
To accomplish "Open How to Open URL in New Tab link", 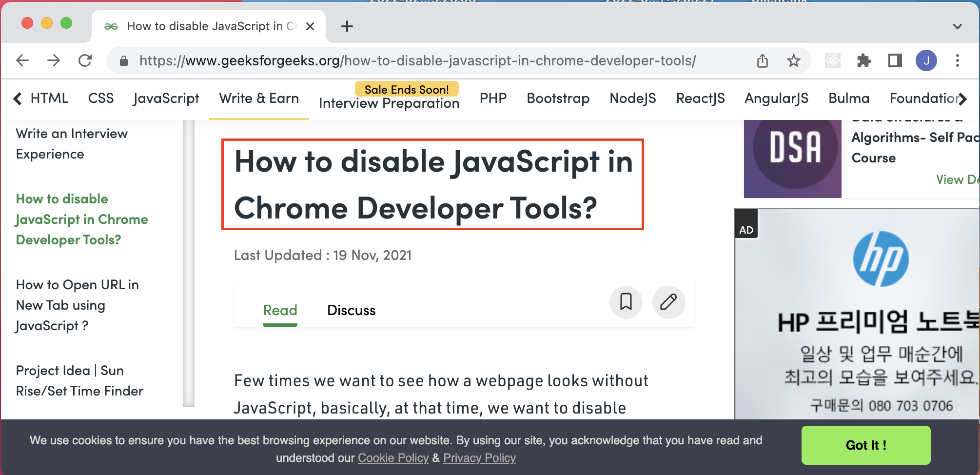I will click(x=78, y=305).
